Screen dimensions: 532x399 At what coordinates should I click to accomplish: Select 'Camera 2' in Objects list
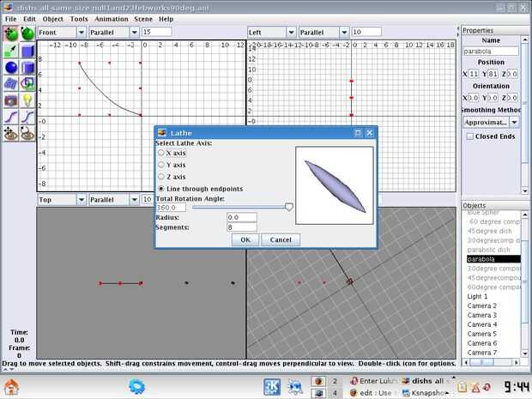481,305
